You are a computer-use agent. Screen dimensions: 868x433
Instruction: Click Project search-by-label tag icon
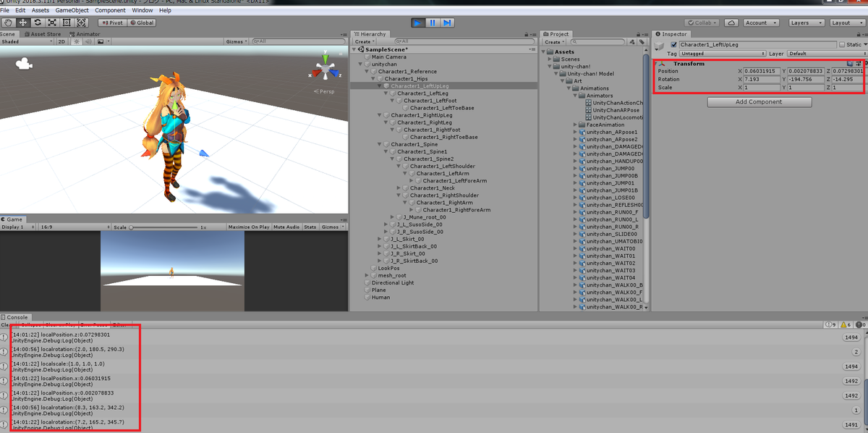pyautogui.click(x=642, y=42)
